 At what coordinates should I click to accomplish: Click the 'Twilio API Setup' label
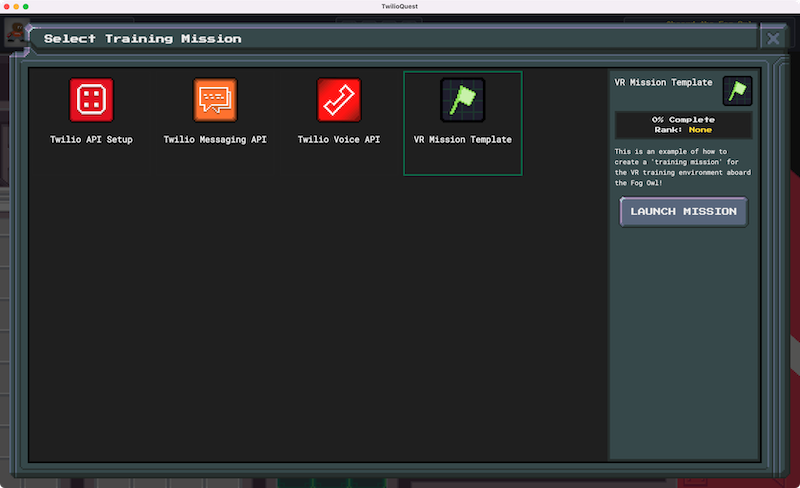(91, 139)
